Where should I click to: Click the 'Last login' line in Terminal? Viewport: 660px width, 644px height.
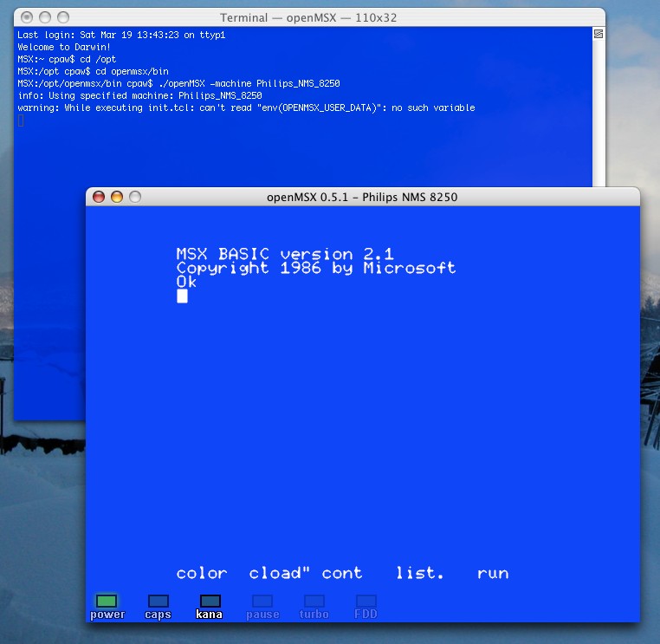click(121, 35)
